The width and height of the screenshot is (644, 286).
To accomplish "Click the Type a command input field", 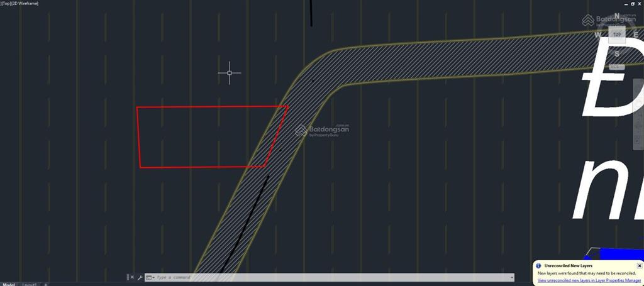I will point(331,277).
